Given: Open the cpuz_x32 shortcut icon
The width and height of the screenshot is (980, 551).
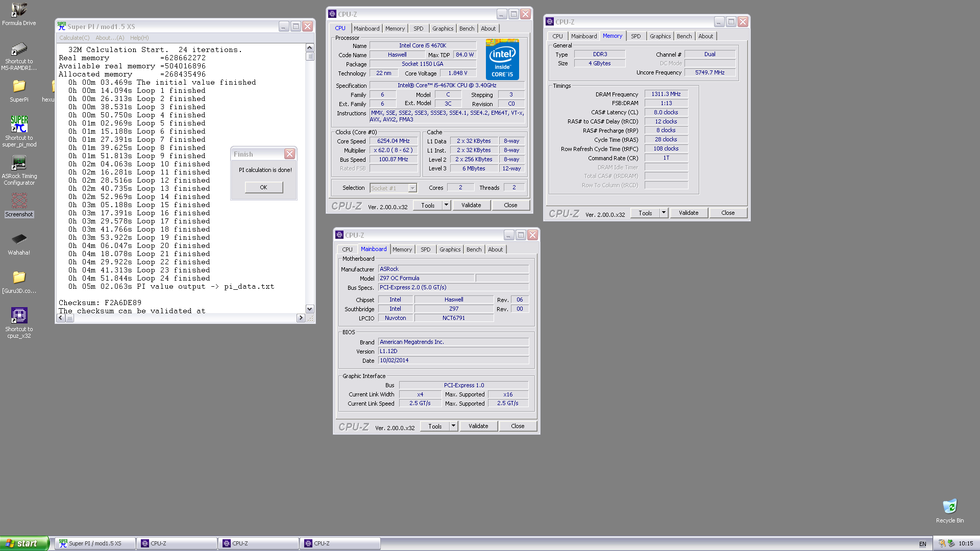Looking at the screenshot, I should (19, 315).
